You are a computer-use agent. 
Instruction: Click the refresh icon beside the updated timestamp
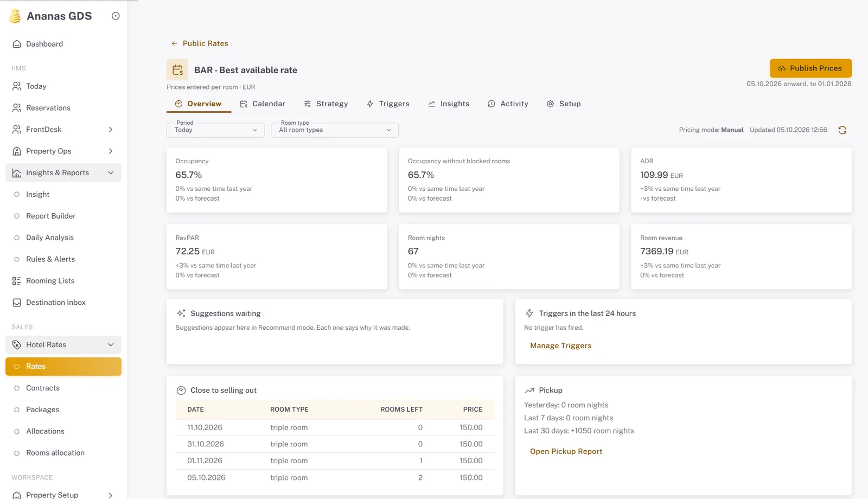tap(842, 130)
